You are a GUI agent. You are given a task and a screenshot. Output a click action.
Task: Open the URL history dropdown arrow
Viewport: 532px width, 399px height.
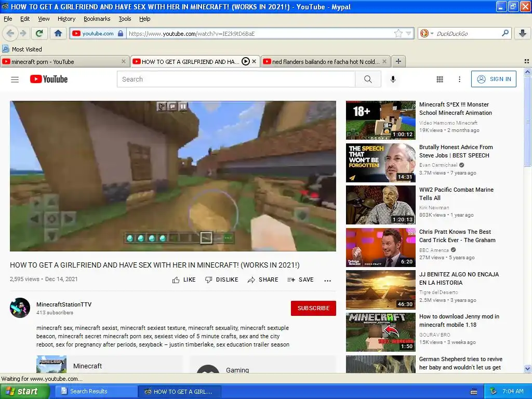pos(408,33)
